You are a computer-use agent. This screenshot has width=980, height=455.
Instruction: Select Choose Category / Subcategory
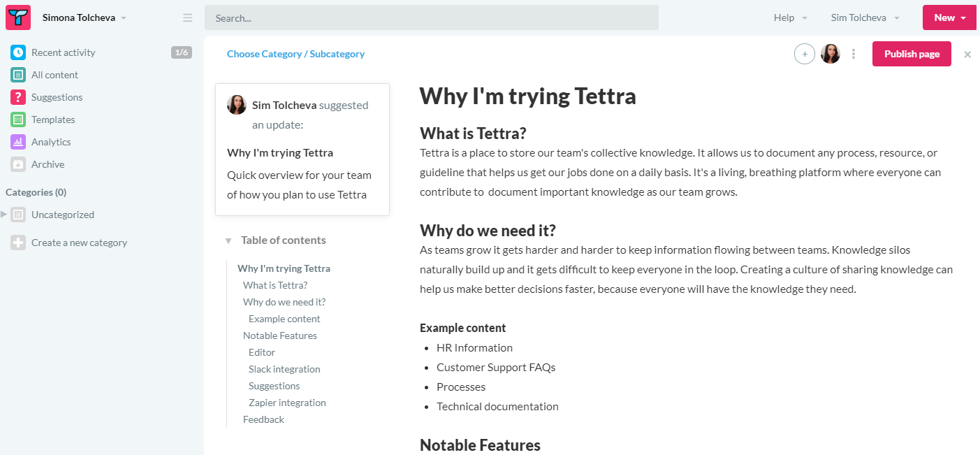click(x=295, y=54)
